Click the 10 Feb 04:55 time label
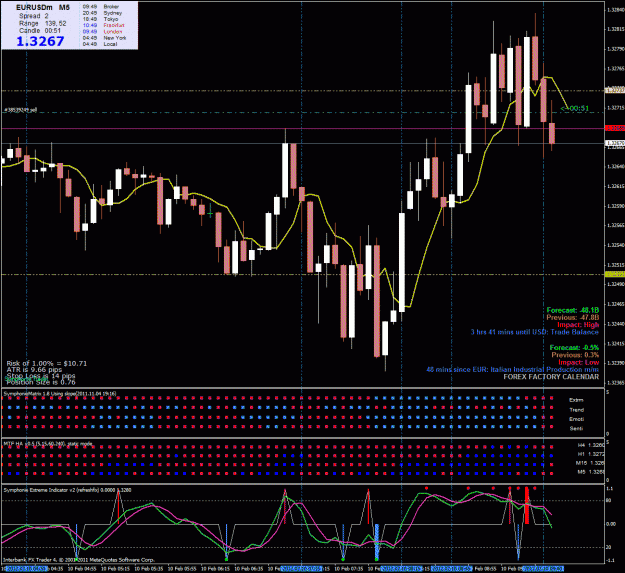625x573 pixels. click(x=82, y=569)
